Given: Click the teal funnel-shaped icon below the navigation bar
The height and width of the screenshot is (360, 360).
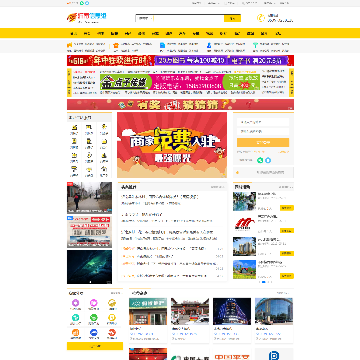Looking at the screenshot, I should pyautogui.click(x=255, y=45).
